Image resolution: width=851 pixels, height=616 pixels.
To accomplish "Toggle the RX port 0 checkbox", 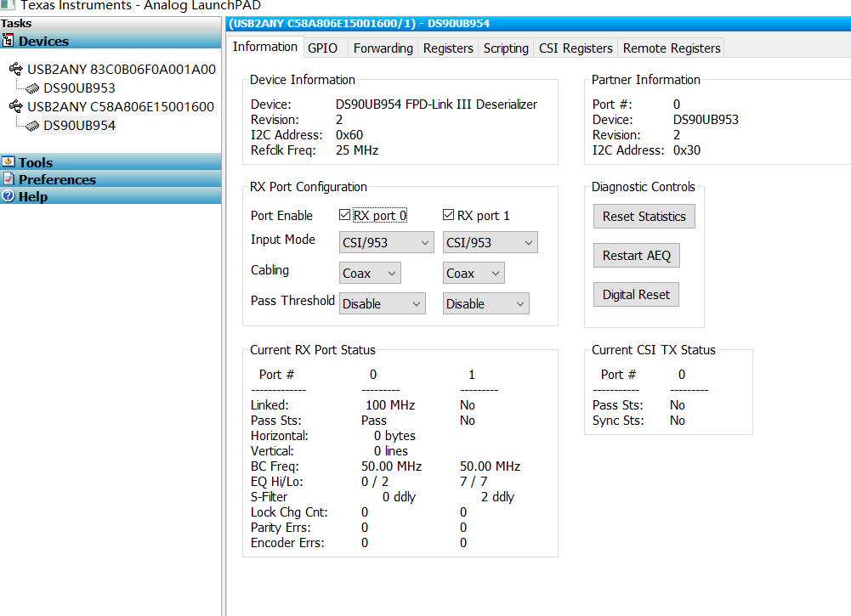I will 344,215.
